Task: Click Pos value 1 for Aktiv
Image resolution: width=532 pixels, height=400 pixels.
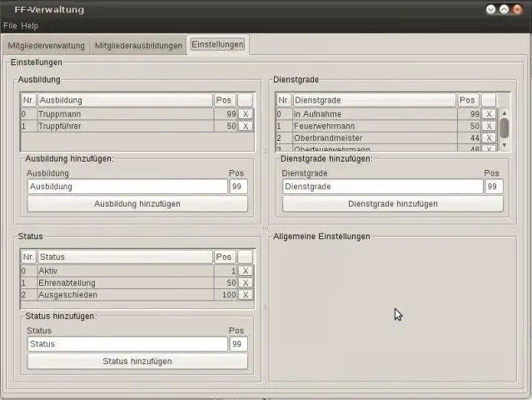Action: (226, 271)
